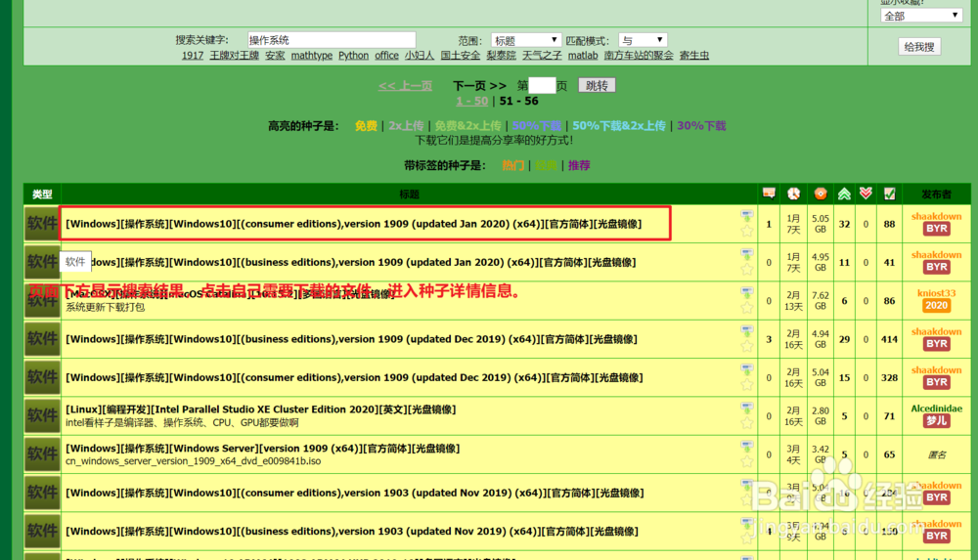
Task: Click 软件 category icon of consumer 1903 row
Action: click(x=42, y=493)
